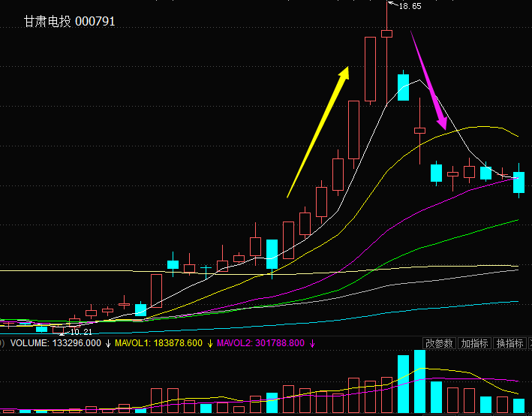The height and width of the screenshot is (416, 532).
Task: Click the yellow arrow after MAVOL1 value
Action: 209,343
